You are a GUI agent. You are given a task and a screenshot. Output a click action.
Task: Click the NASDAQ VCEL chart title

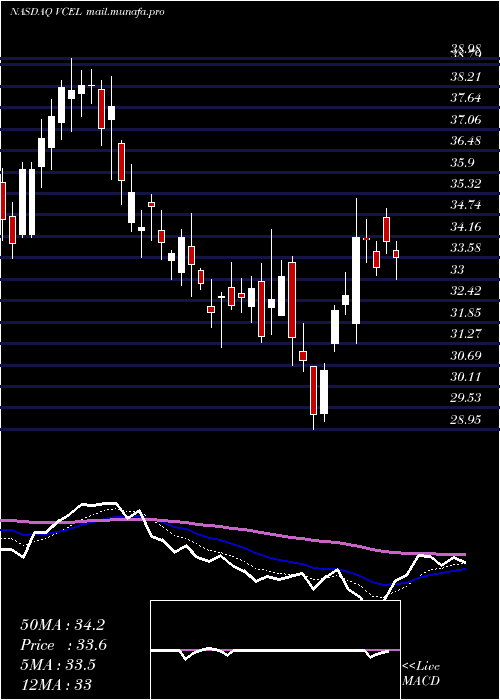46,12
